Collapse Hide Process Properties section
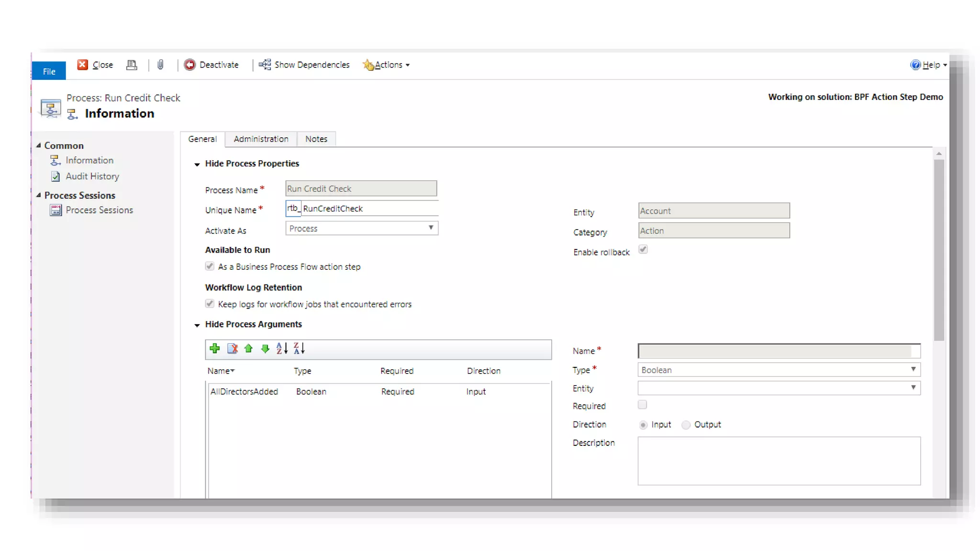980x551 pixels. click(x=197, y=164)
